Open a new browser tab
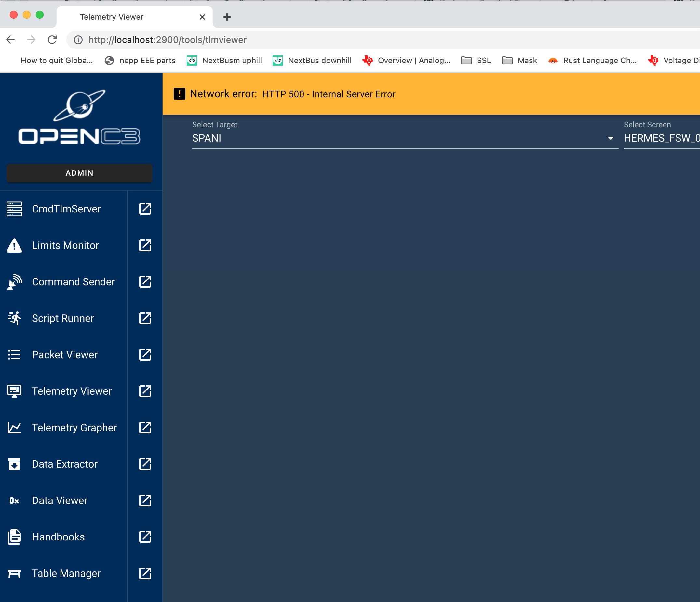Viewport: 700px width, 602px height. click(x=226, y=17)
